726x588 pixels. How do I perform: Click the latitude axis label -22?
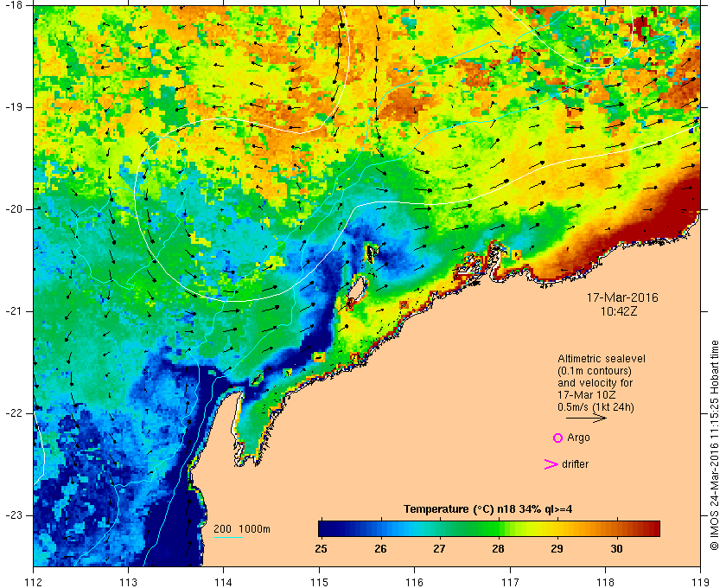point(12,413)
